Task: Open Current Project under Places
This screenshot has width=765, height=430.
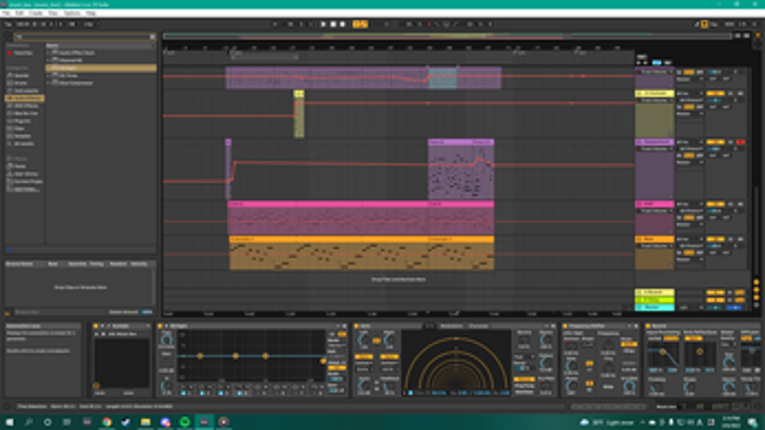Action: [27, 182]
